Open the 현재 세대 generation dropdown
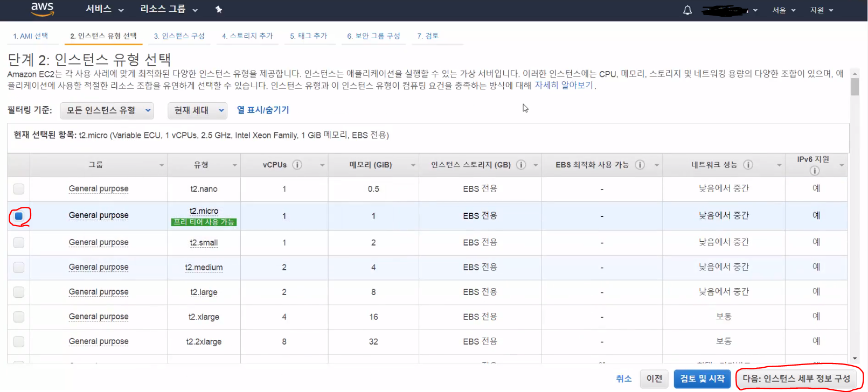 (197, 110)
